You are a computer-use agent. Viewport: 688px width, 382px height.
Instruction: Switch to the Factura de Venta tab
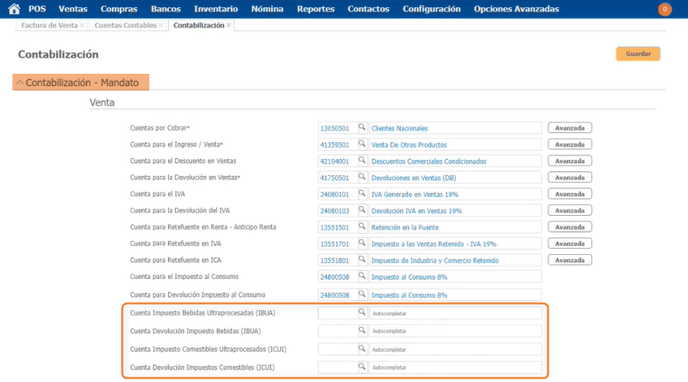[x=49, y=25]
